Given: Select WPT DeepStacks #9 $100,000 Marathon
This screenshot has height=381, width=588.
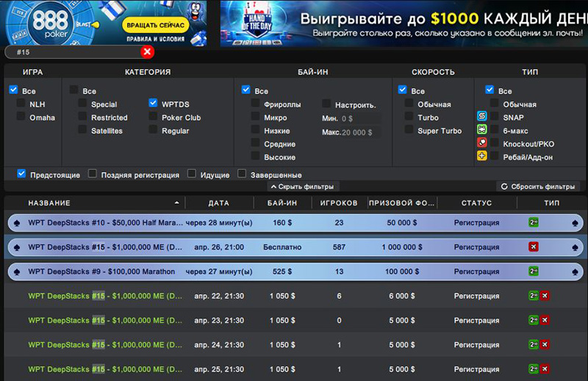Looking at the screenshot, I should (x=295, y=271).
